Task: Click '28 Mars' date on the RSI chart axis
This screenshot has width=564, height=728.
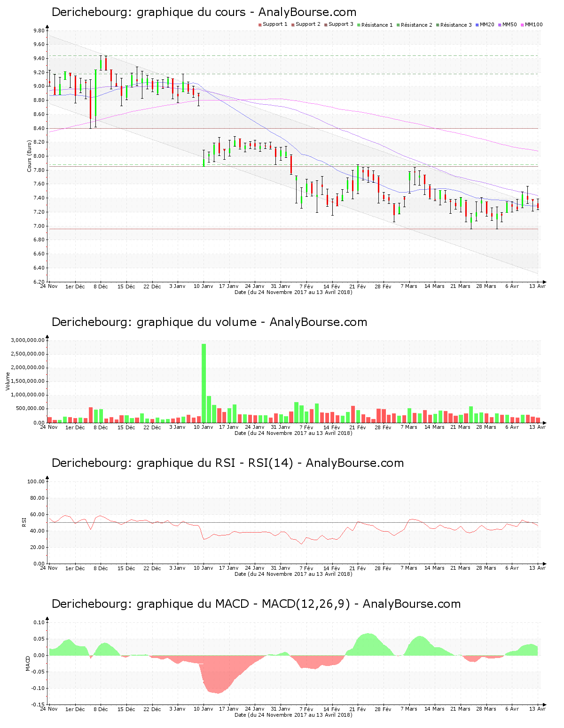Action: [486, 568]
